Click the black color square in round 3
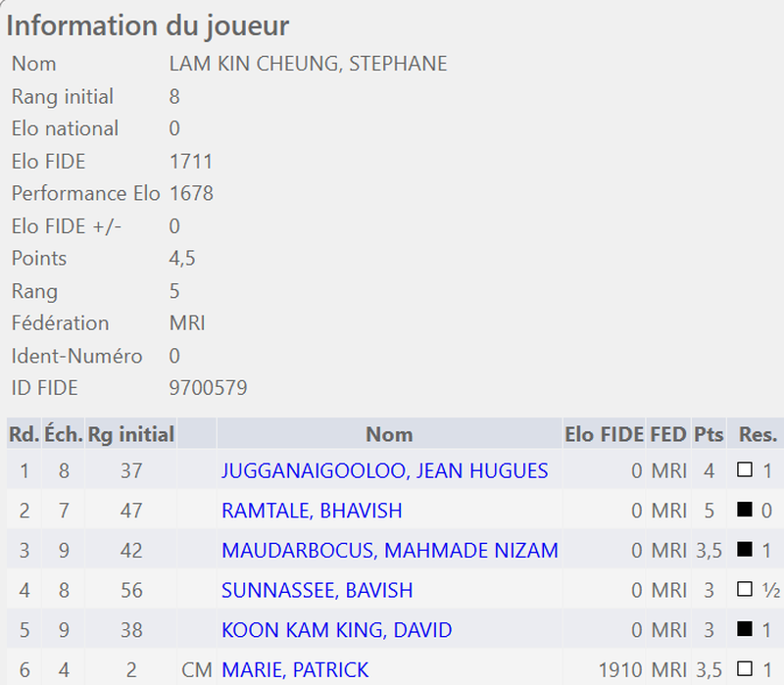The image size is (784, 685). [745, 551]
